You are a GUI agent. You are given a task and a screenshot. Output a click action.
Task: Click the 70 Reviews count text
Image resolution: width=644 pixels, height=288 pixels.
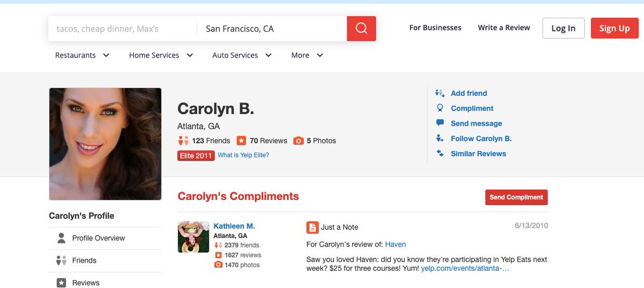pos(268,141)
